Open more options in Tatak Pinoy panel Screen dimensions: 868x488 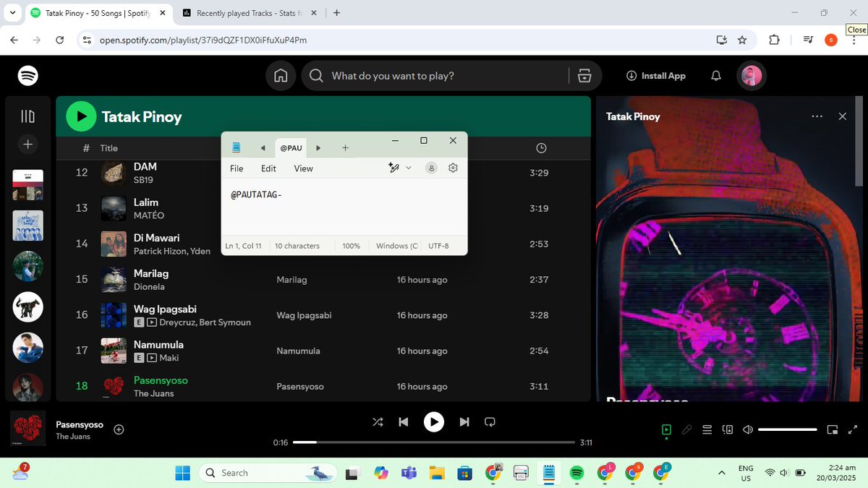817,116
